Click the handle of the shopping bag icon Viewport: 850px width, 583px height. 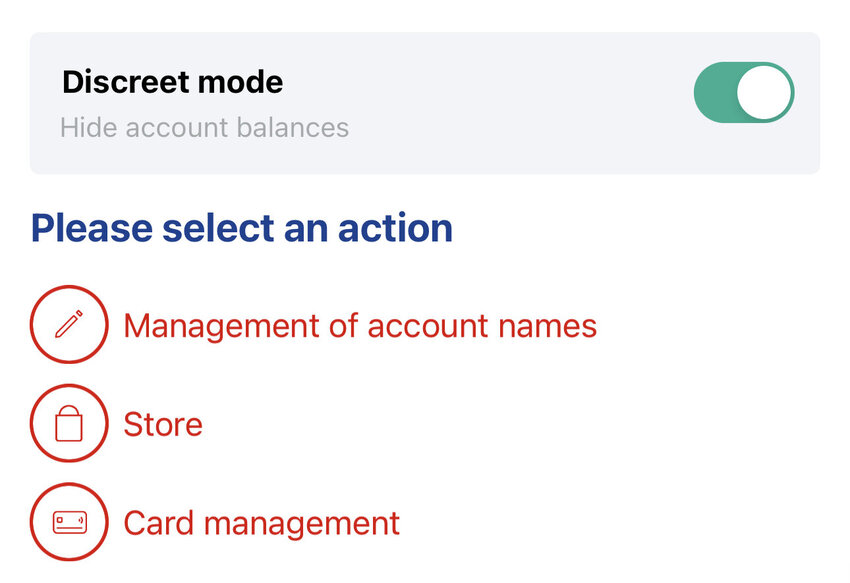[x=69, y=409]
